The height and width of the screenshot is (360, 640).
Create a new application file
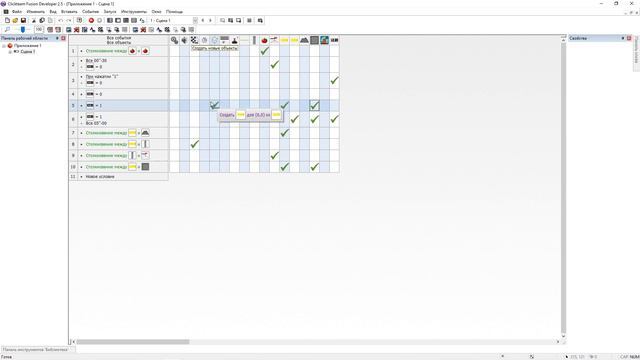pyautogui.click(x=7, y=20)
